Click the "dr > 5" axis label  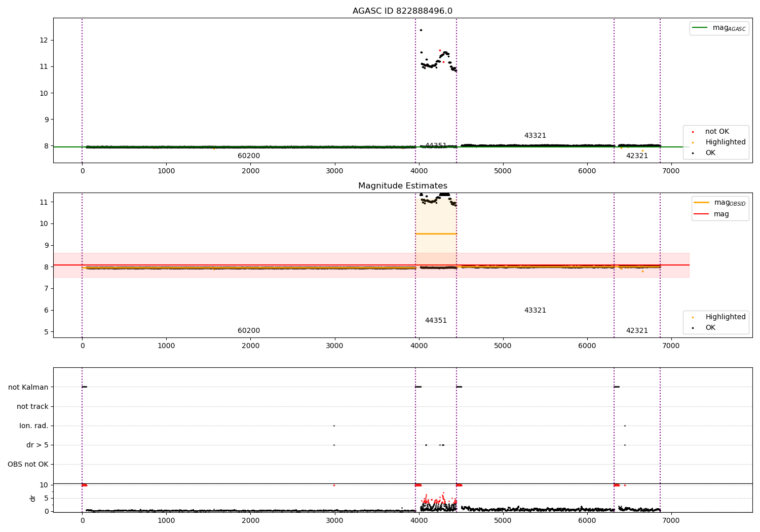point(37,445)
